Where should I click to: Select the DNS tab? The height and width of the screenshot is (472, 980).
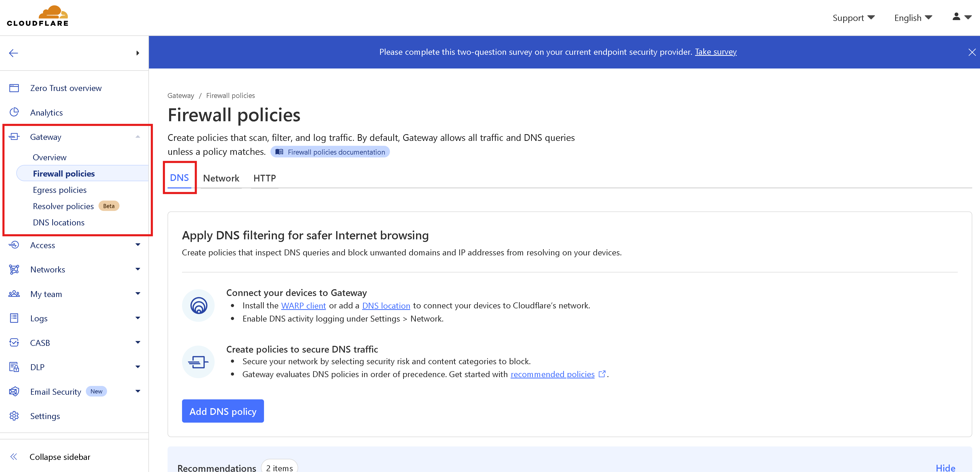coord(179,178)
